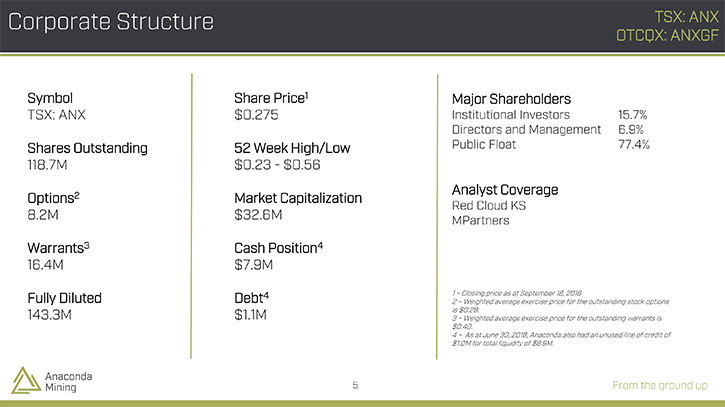
Task: Click the Public Float 77.4% percentage
Action: point(634,144)
